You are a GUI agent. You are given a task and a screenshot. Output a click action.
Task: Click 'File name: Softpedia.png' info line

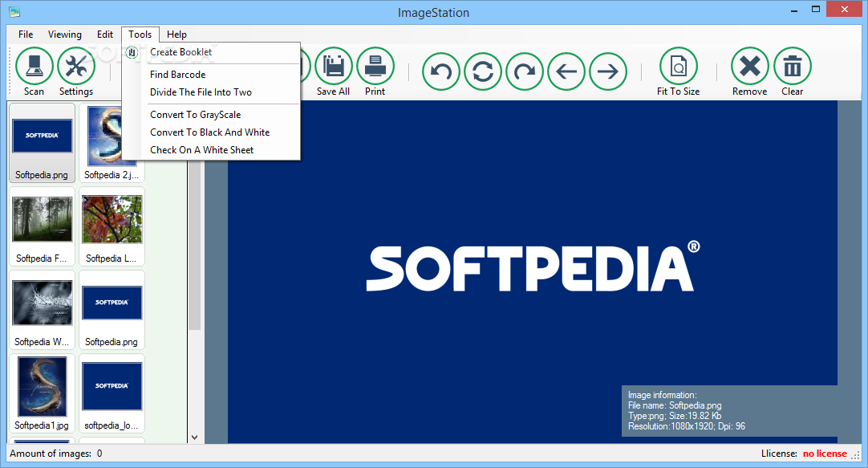pyautogui.click(x=675, y=405)
